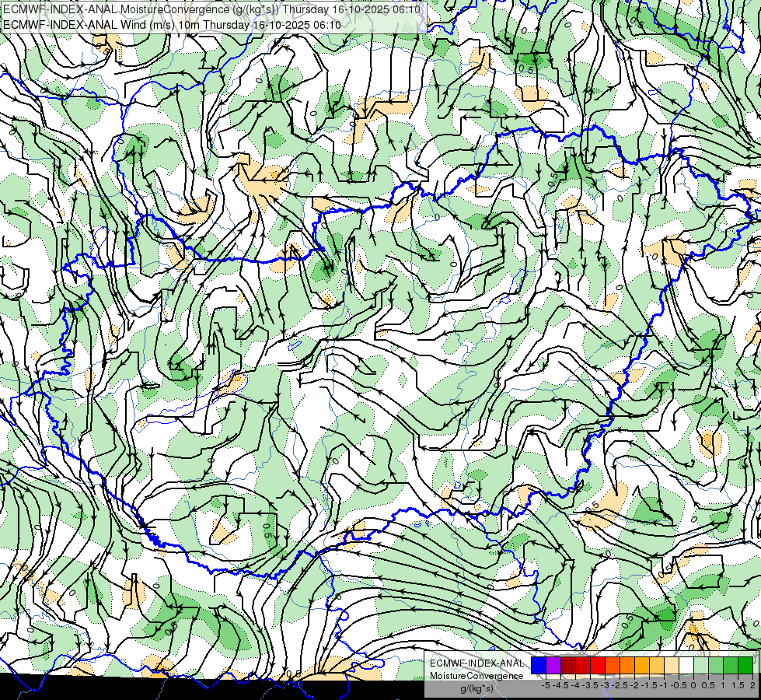Click the -3 tick label in legend
This screenshot has height=700, width=761.
tap(605, 685)
